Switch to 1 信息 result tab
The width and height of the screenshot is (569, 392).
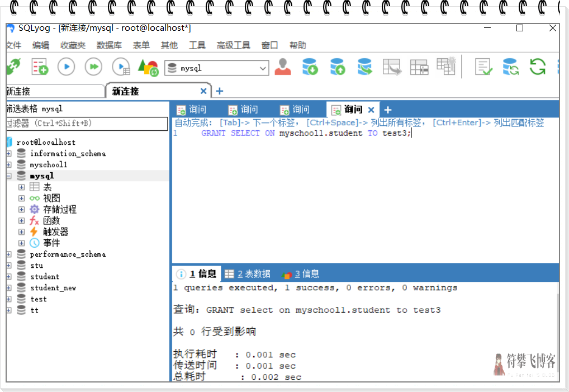[x=197, y=274]
